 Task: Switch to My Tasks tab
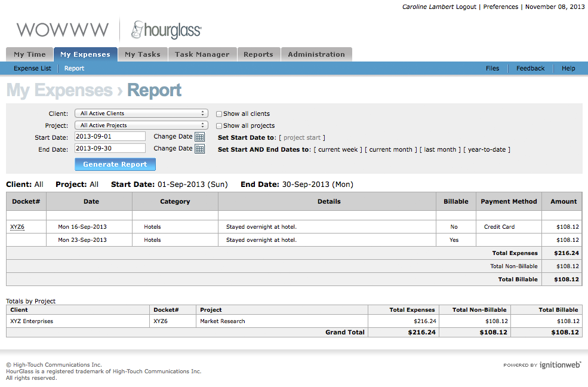[x=143, y=54]
